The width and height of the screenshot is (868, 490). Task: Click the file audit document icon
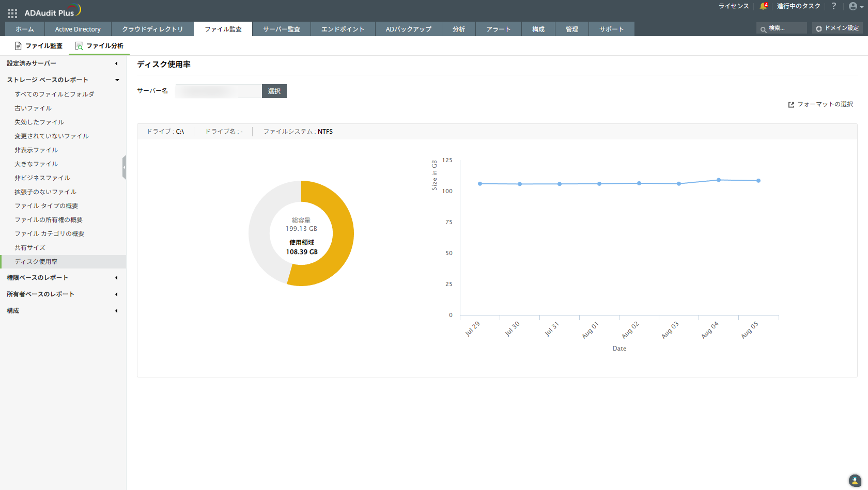tap(18, 46)
